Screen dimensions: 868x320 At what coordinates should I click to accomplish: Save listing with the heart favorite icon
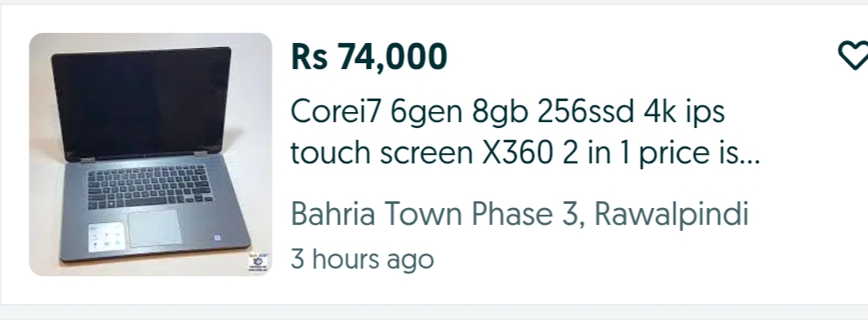pyautogui.click(x=853, y=55)
